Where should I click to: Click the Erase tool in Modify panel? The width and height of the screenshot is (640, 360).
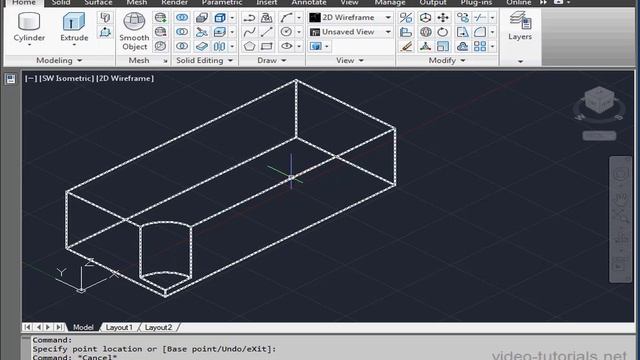pyautogui.click(x=406, y=46)
